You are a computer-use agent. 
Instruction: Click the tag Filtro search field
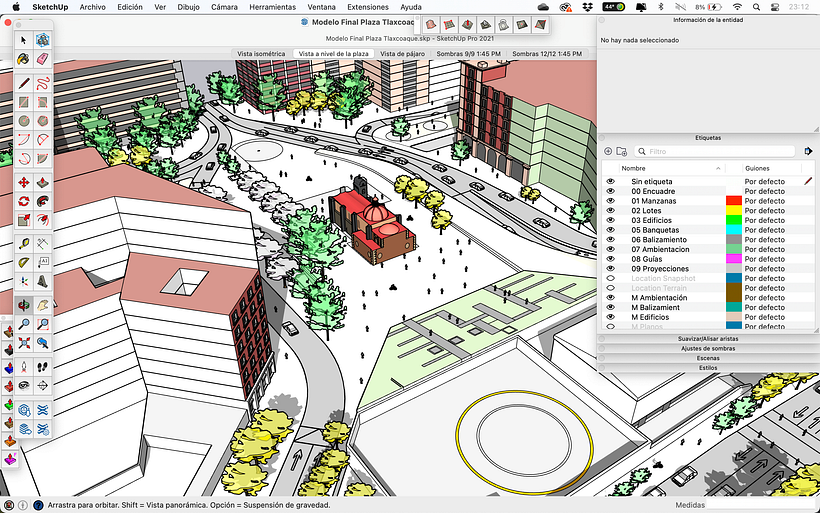(715, 151)
